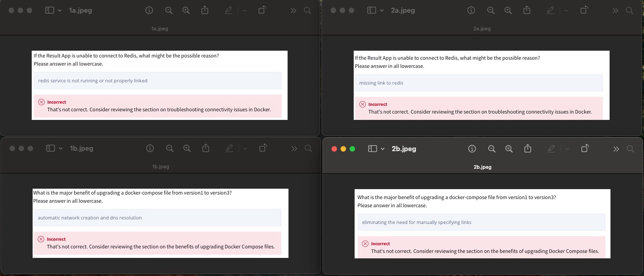
Task: Expand markup options dropdown in 1a.jpeg window
Action: pos(244,10)
